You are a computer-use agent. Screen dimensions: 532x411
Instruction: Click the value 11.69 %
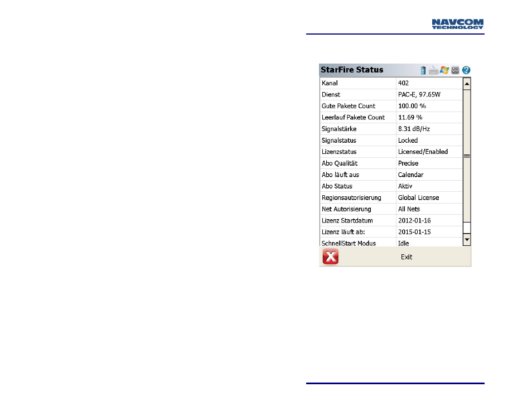pyautogui.click(x=410, y=118)
